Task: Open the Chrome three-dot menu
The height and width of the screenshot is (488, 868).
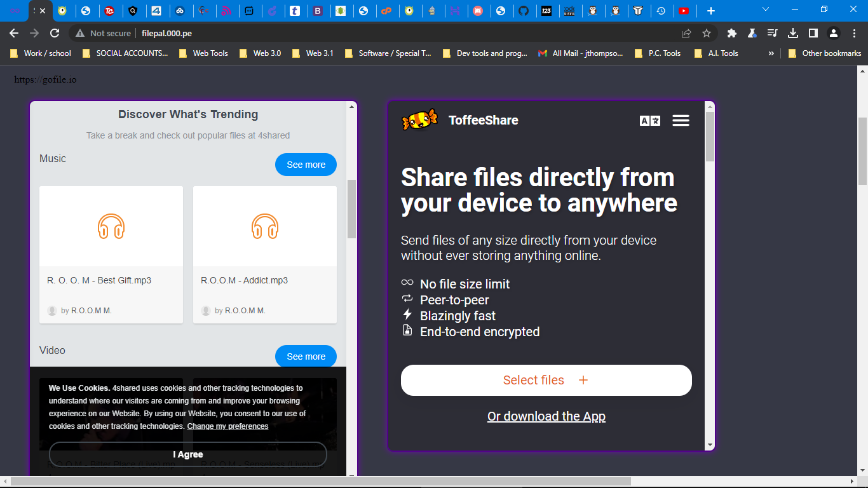Action: [854, 33]
